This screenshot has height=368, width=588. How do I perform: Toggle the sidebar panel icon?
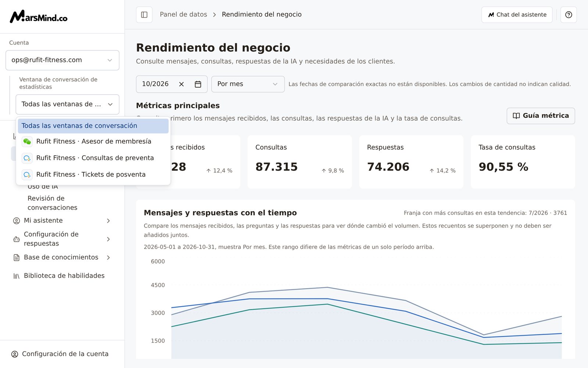point(144,15)
